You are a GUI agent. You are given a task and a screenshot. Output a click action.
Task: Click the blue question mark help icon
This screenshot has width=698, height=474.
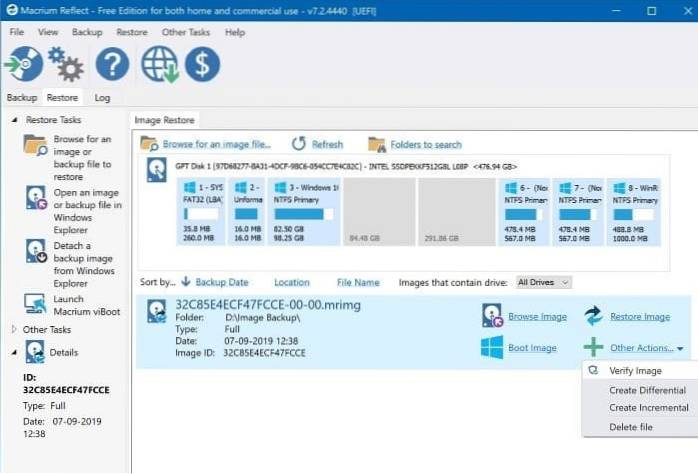(x=112, y=65)
